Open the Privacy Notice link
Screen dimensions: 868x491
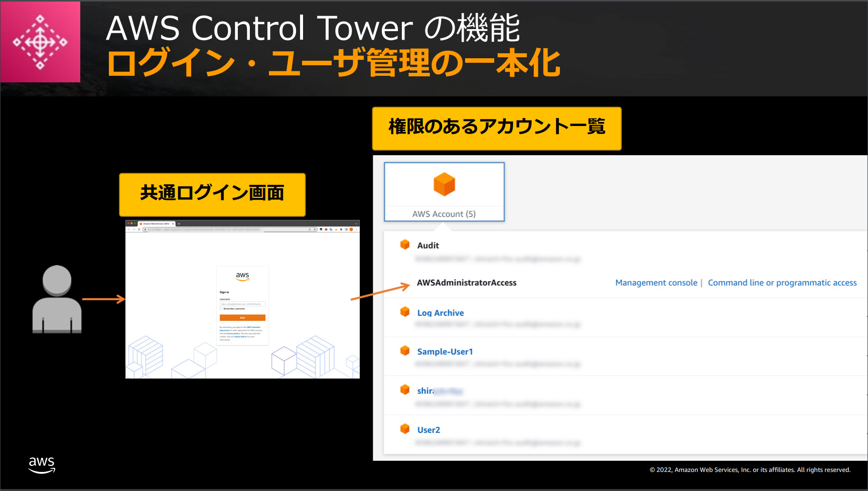233,333
